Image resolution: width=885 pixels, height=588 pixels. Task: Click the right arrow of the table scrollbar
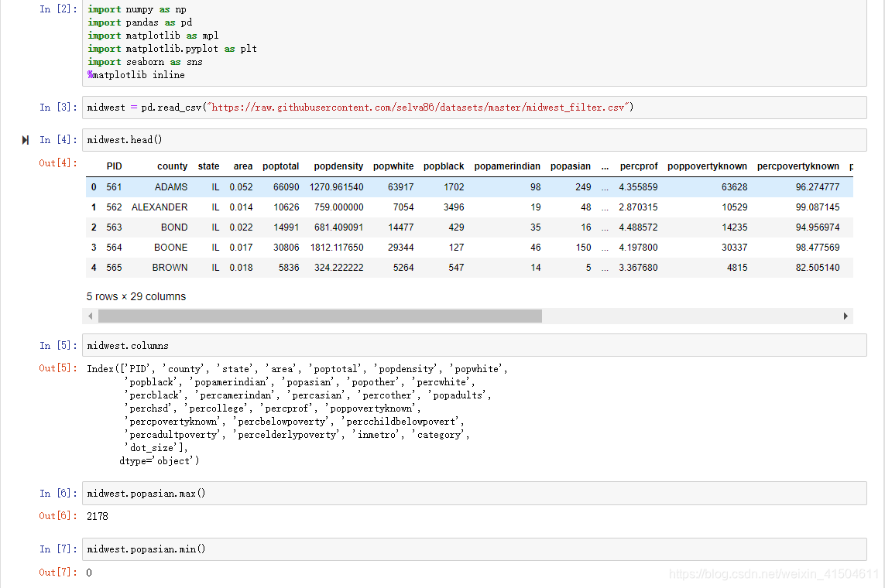pos(846,316)
